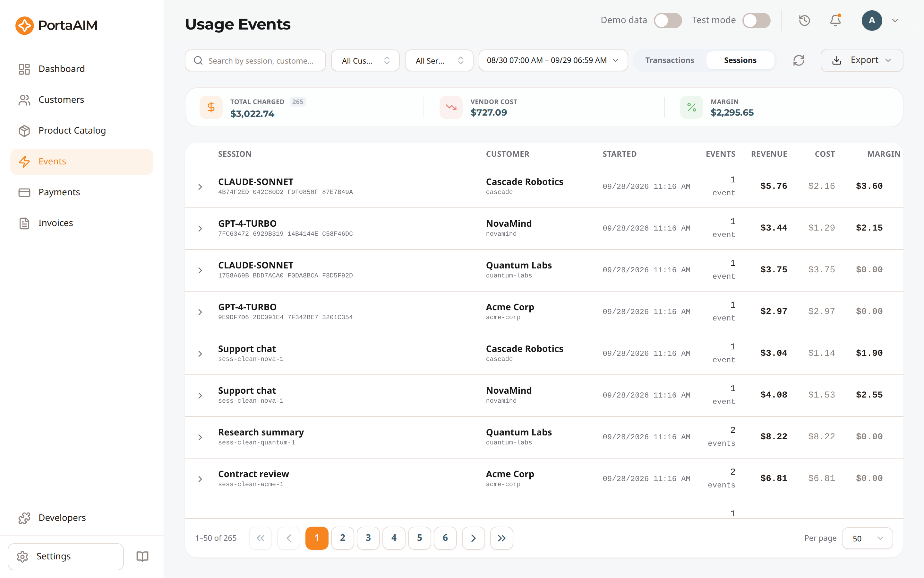Open the date range picker dropdown
Image resolution: width=924 pixels, height=578 pixels.
coord(553,60)
